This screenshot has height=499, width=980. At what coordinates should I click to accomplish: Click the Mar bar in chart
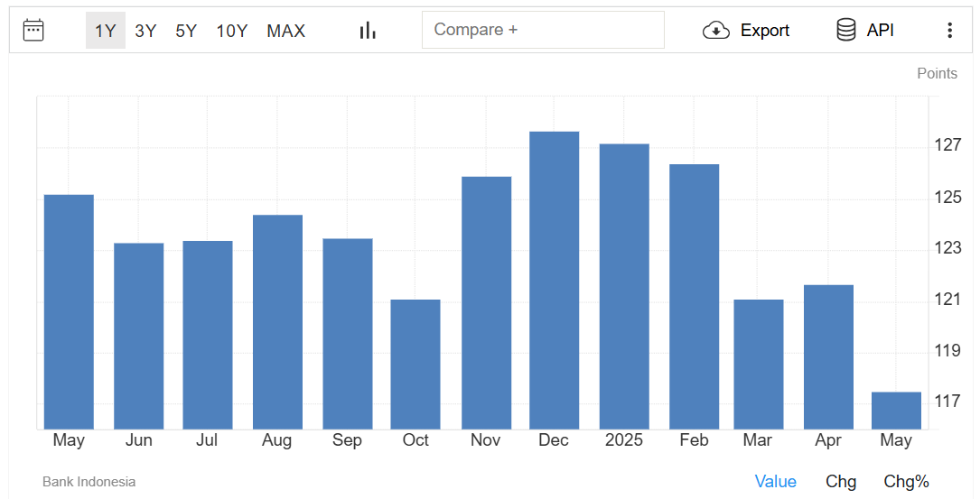[x=759, y=365]
